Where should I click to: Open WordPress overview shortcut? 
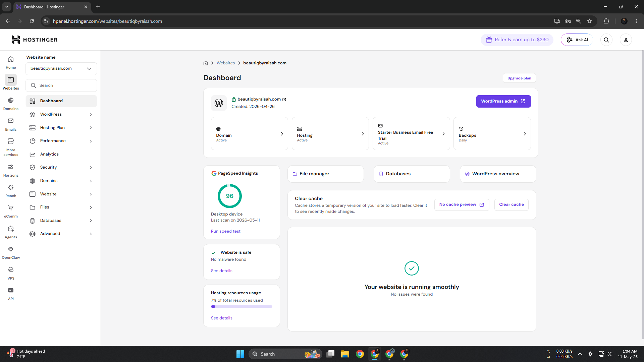tap(498, 174)
